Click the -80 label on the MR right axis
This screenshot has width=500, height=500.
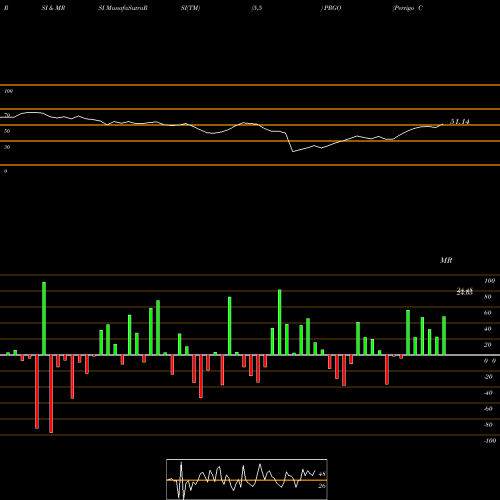point(488,425)
